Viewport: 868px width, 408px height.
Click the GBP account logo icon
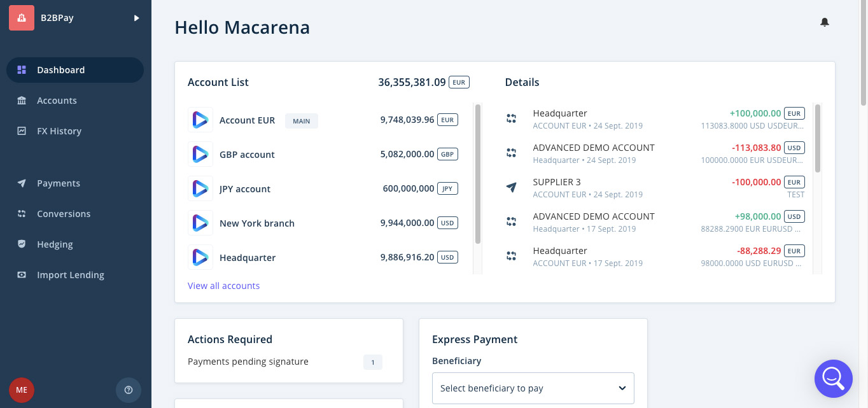click(200, 154)
